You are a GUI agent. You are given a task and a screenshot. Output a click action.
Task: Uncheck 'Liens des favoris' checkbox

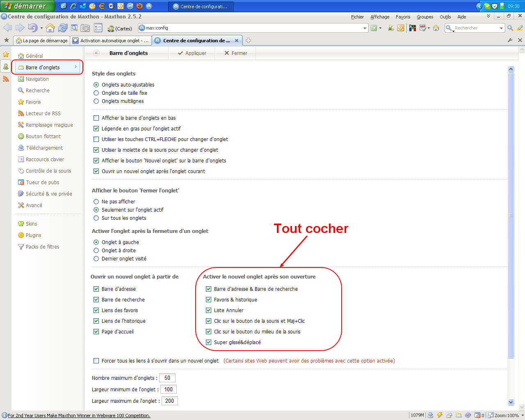click(x=96, y=310)
